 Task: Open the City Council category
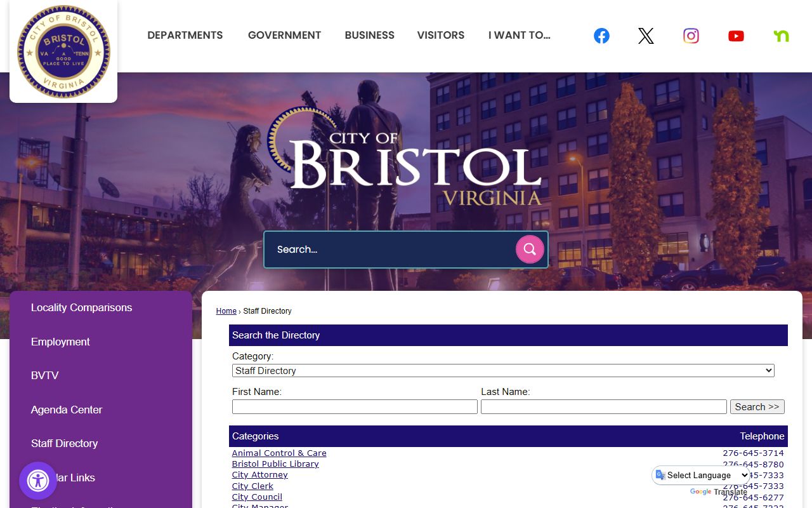[257, 497]
